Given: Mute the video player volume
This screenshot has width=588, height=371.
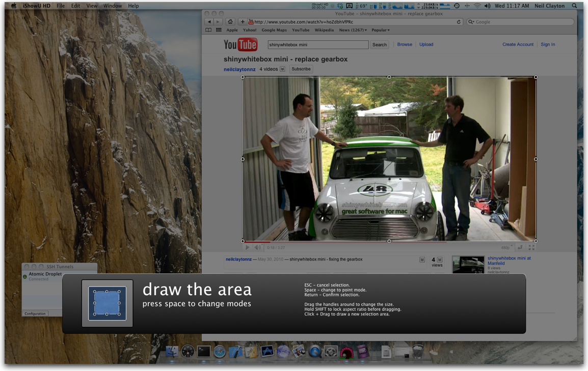Looking at the screenshot, I should click(258, 248).
